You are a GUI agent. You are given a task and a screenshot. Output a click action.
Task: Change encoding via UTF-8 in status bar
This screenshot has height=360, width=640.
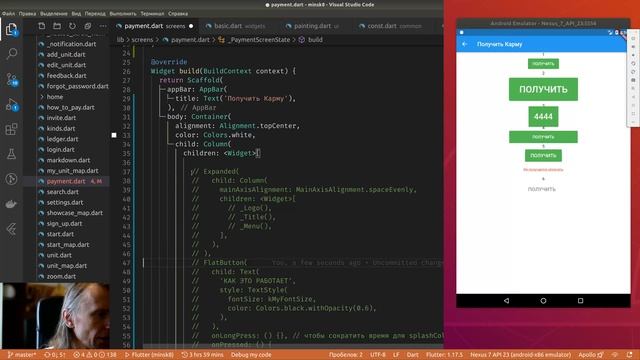click(378, 355)
